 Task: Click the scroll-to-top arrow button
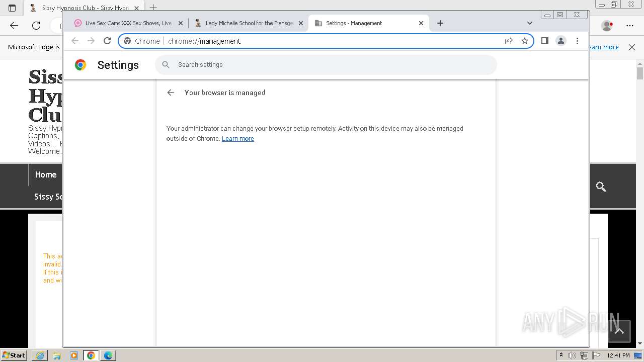619,331
